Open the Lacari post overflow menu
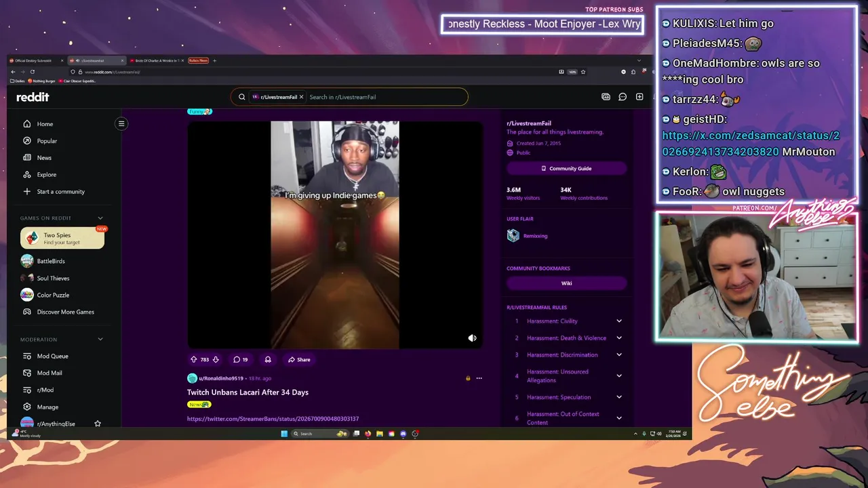This screenshot has height=488, width=868. point(479,378)
